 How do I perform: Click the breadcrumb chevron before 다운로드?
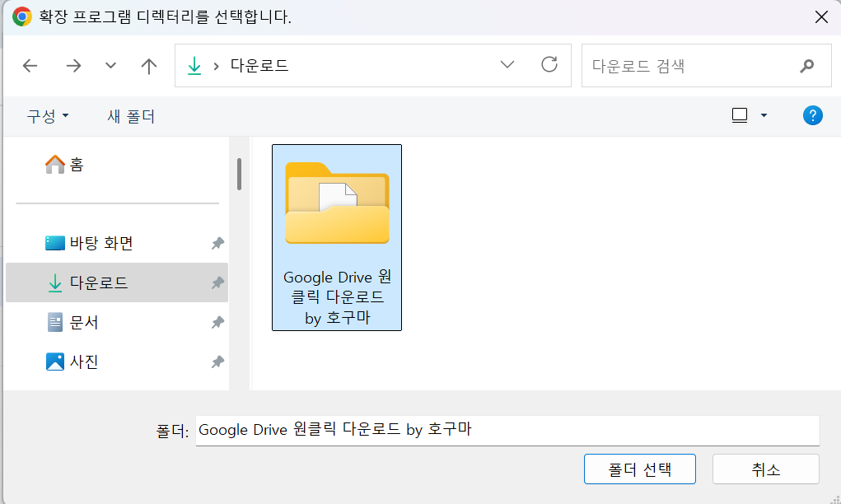click(x=216, y=66)
